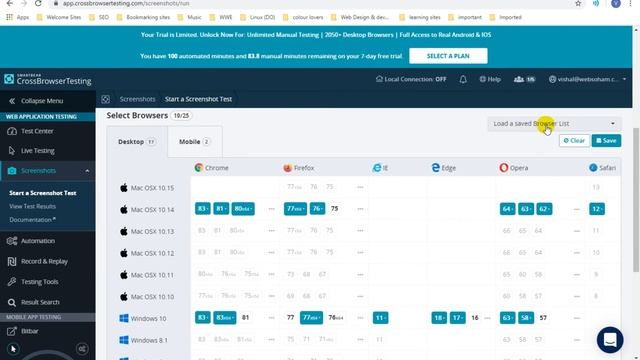Click the page vertical scrollbar
640x360 pixels.
click(636, 200)
